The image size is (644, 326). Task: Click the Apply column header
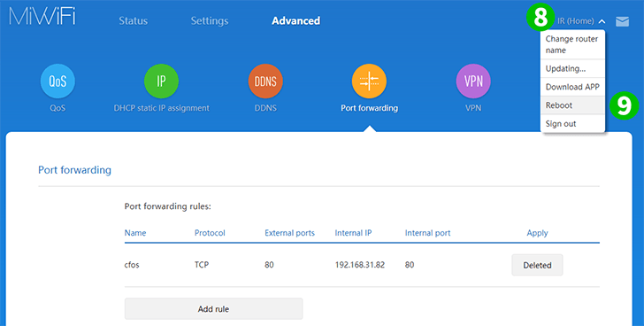537,233
